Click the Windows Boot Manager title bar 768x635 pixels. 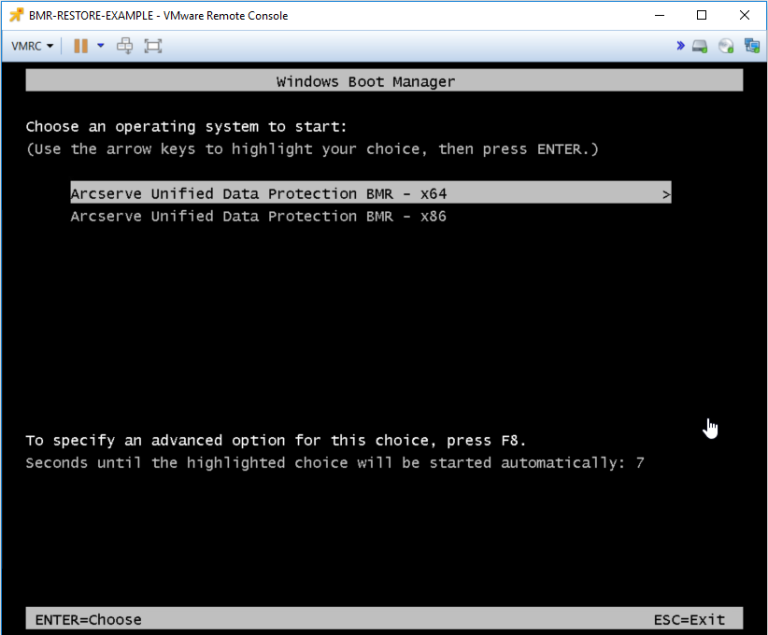point(384,80)
